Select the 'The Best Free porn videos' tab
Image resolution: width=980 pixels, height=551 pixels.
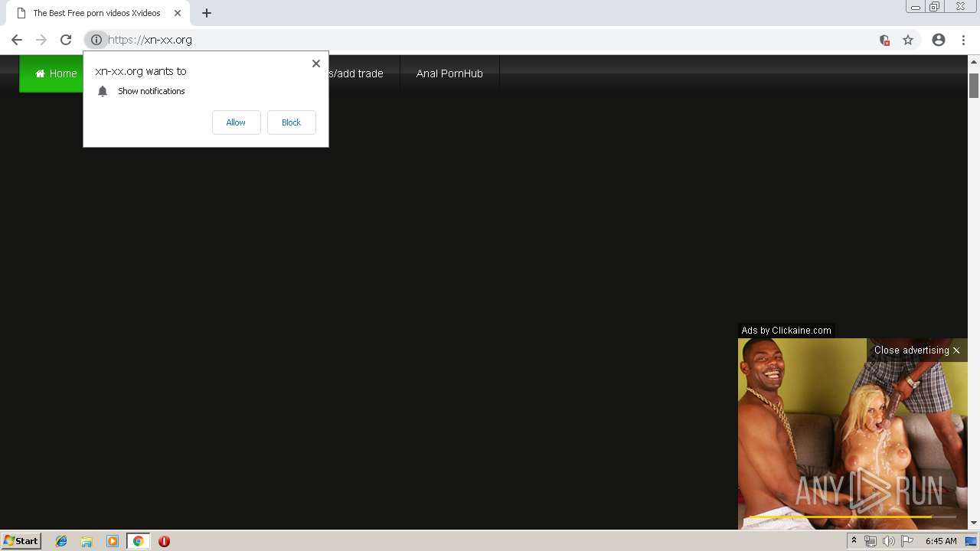click(97, 13)
